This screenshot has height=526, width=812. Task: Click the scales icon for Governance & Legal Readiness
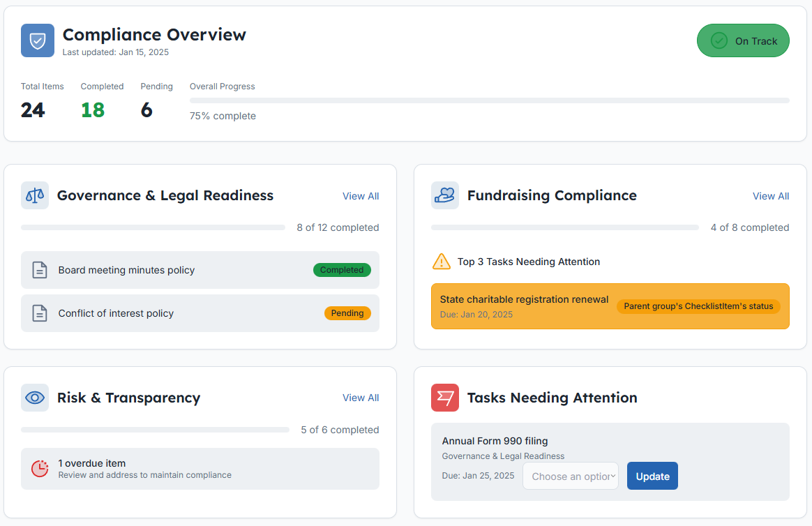pos(35,195)
